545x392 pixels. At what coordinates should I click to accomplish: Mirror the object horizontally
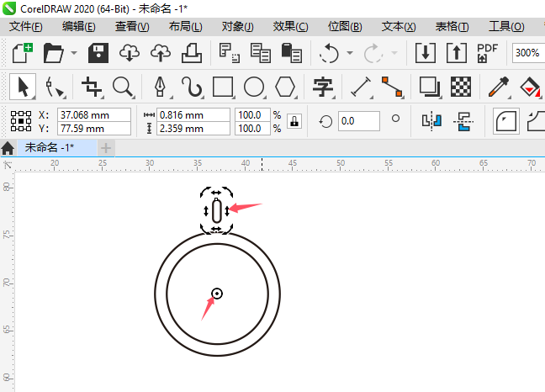tap(431, 121)
